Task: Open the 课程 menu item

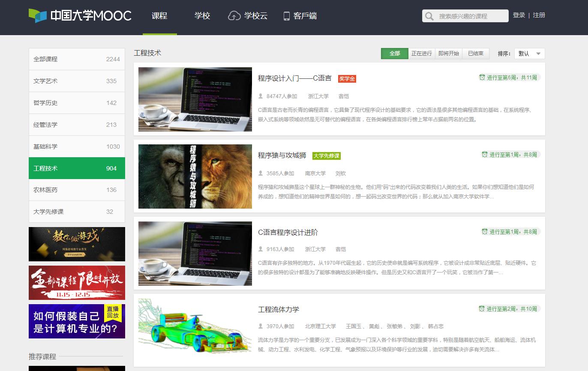Action: 159,16
